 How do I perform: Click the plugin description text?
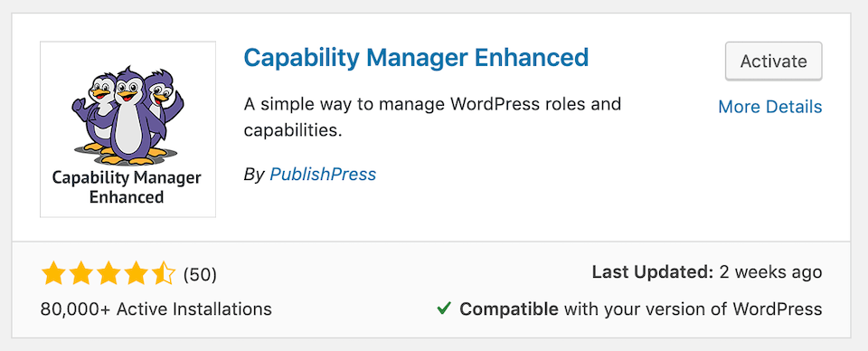pos(432,118)
